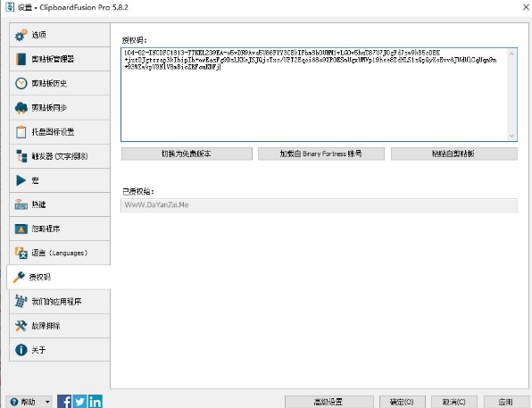Click the license key icon
532x408 pixels.
pyautogui.click(x=19, y=277)
